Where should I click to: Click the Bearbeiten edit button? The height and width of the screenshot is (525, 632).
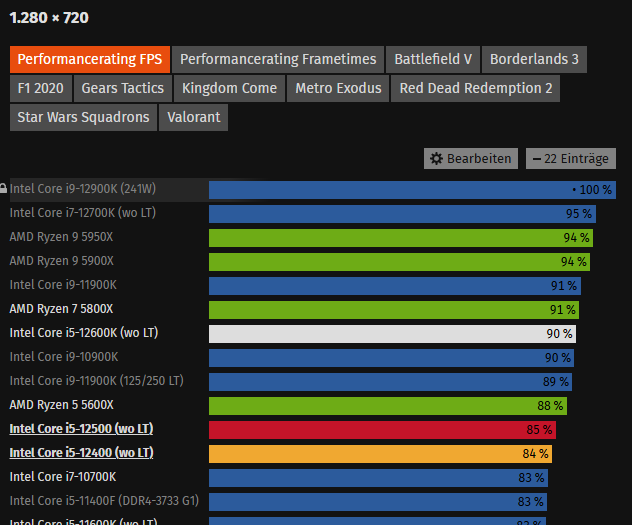coord(471,158)
